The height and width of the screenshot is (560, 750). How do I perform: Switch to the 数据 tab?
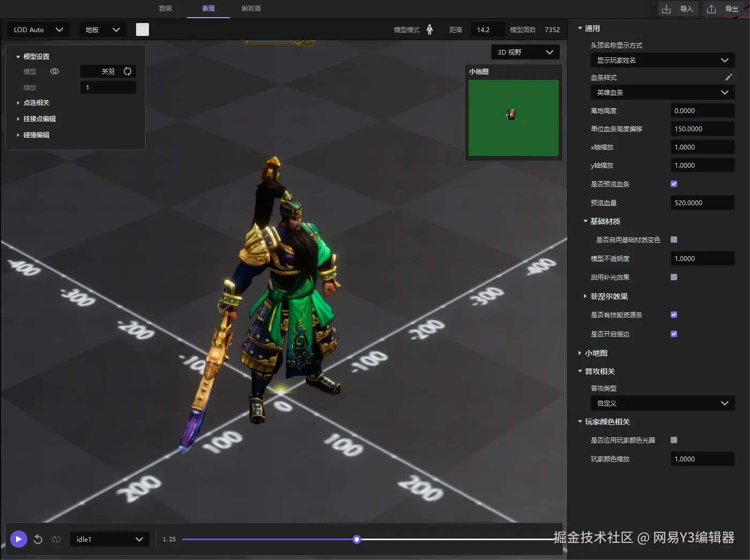point(166,9)
